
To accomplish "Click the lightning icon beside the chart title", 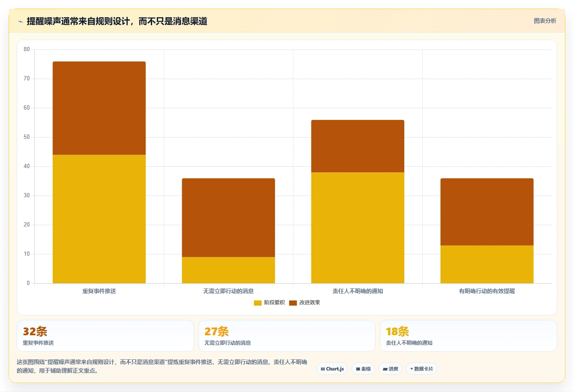I will coord(20,21).
